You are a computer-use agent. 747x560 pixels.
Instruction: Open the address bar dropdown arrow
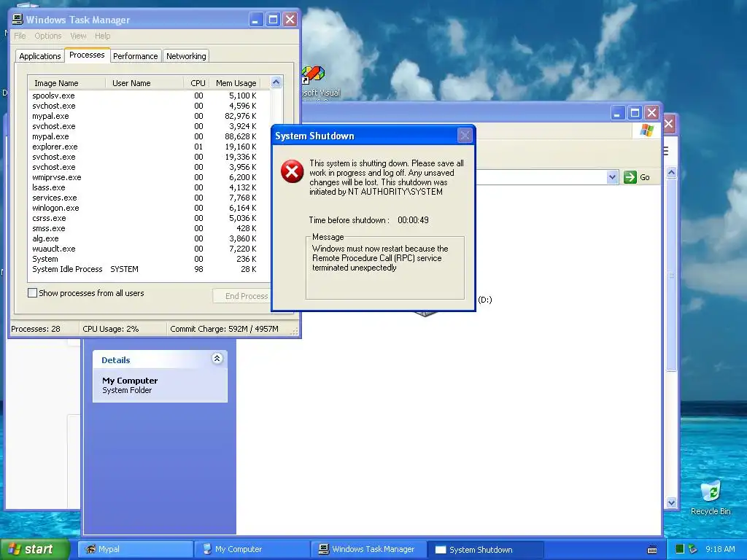612,177
